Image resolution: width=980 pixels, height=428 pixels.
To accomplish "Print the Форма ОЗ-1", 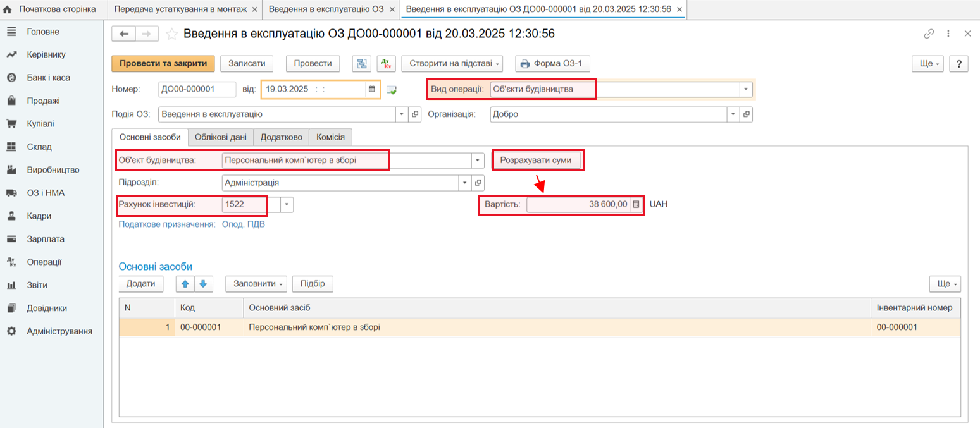I will coord(554,63).
